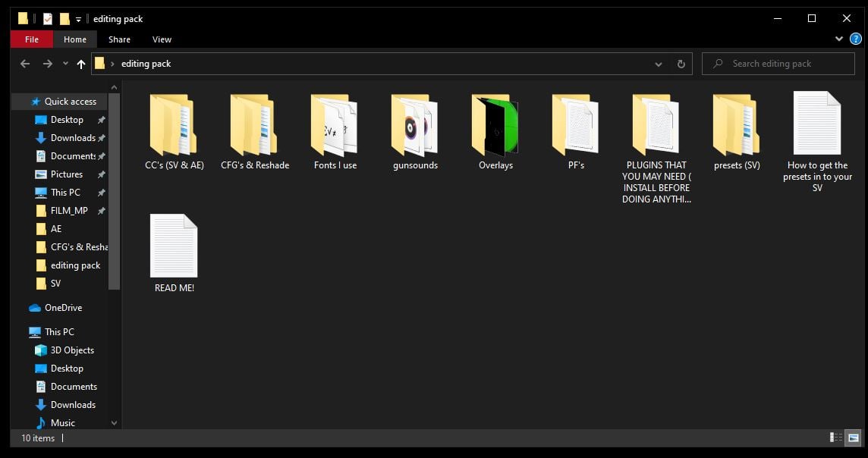The image size is (868, 458).
Task: Expand the ribbon with the chevron
Action: 838,39
